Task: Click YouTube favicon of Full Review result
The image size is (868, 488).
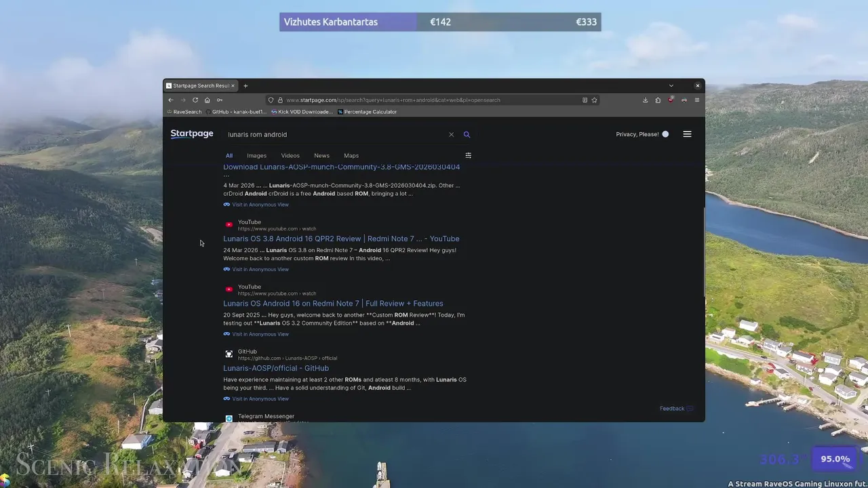Action: pyautogui.click(x=229, y=289)
